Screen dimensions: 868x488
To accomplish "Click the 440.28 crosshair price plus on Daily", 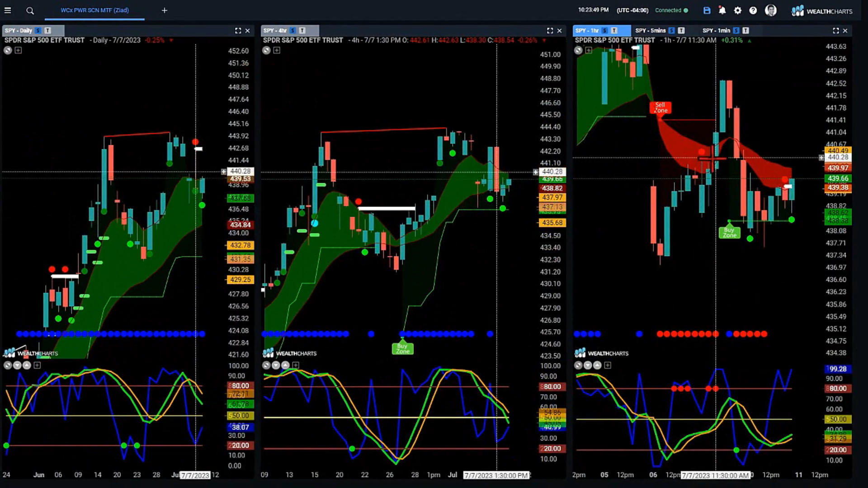I will [x=223, y=172].
